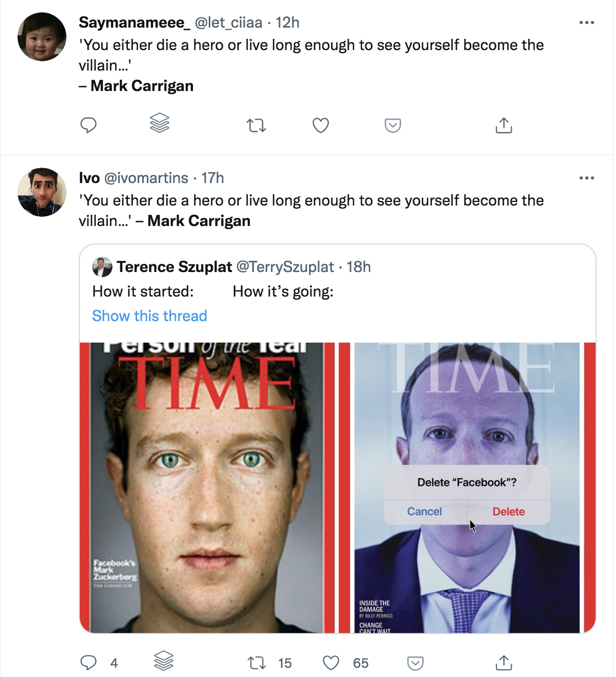The width and height of the screenshot is (616, 677).
Task: Reply to Ivo's tweet
Action: pyautogui.click(x=89, y=663)
